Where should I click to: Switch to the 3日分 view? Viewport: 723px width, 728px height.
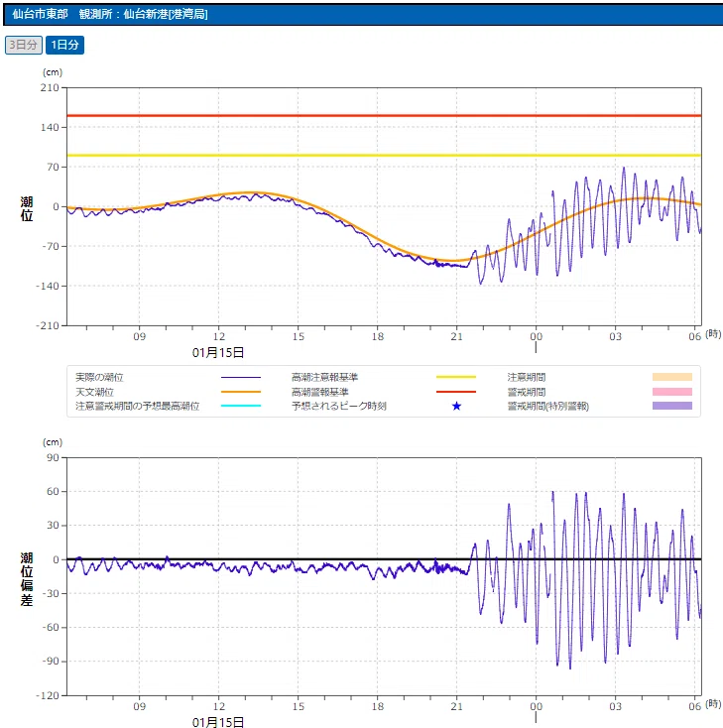(24, 45)
